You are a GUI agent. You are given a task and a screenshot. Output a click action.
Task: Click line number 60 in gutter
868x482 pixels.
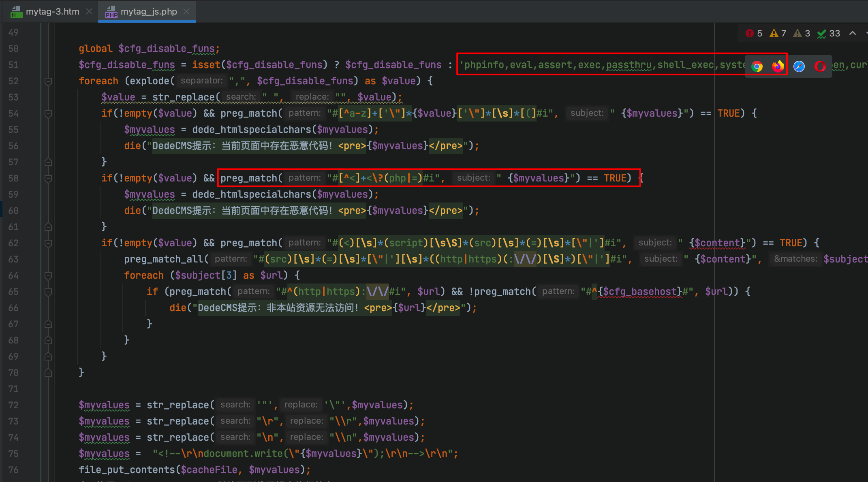pos(13,211)
